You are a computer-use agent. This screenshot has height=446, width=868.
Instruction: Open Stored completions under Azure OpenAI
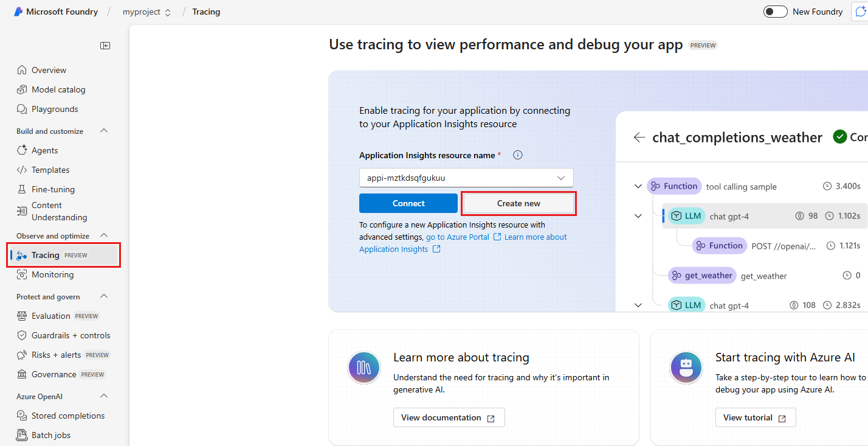pyautogui.click(x=67, y=415)
